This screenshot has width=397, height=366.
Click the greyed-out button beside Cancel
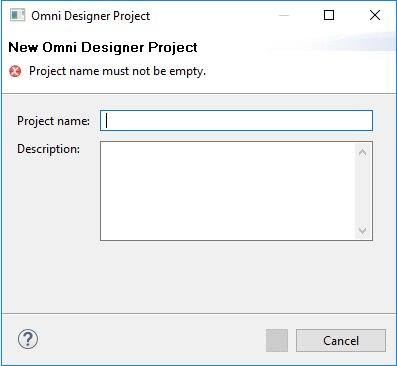pyautogui.click(x=277, y=340)
